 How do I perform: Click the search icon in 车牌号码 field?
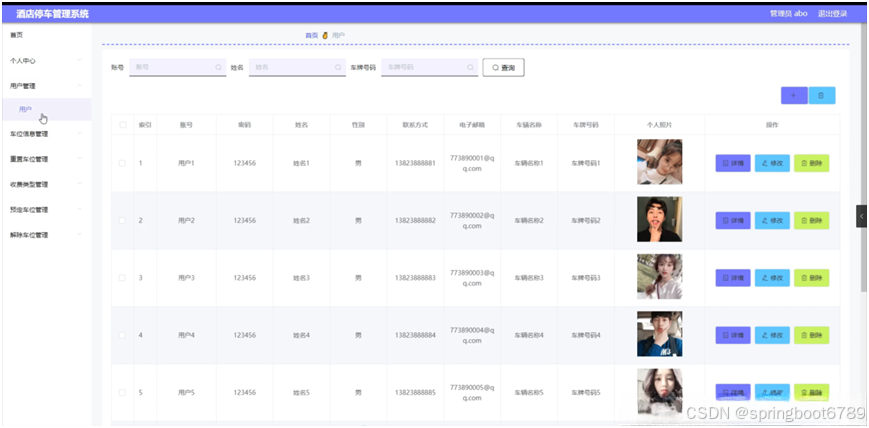471,67
